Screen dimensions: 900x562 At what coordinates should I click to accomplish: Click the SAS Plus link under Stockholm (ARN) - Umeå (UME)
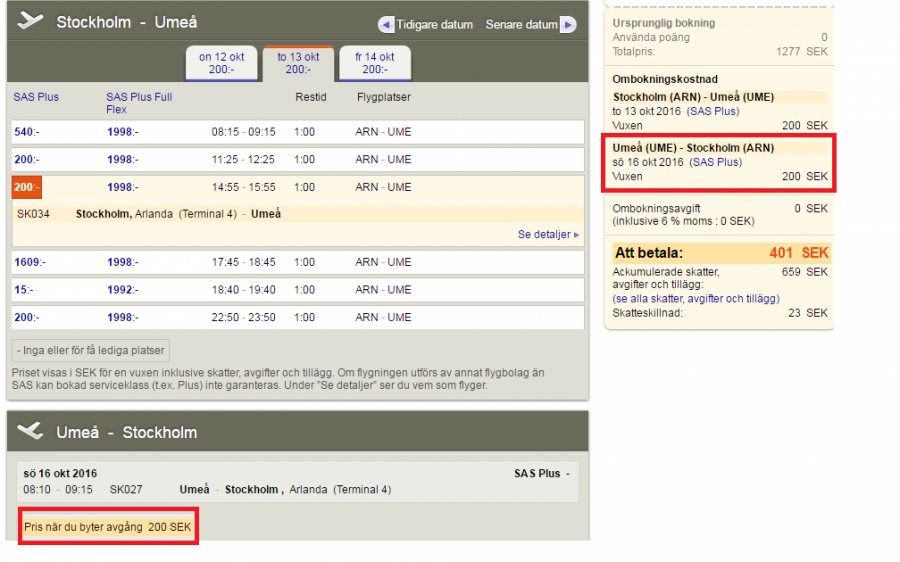(x=715, y=111)
